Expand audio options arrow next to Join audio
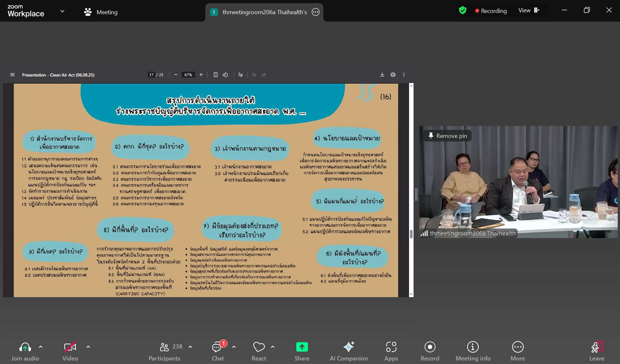Viewport: 620px width, 364px height. pos(41,347)
